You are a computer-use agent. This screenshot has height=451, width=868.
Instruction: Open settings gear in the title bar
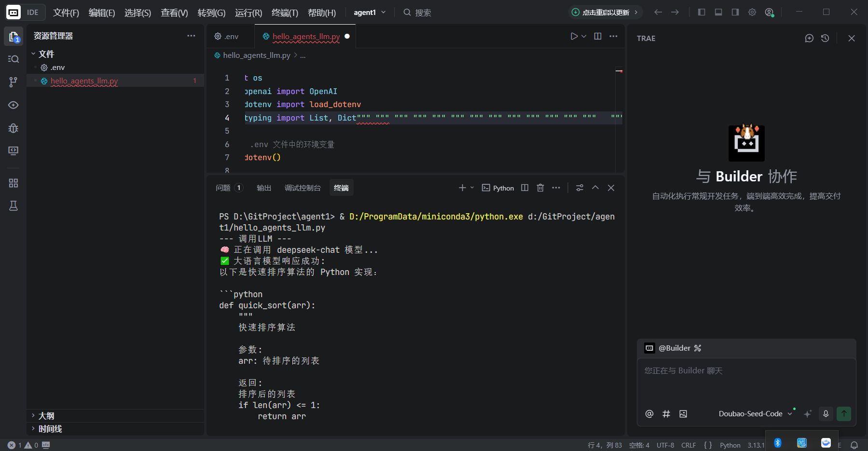point(752,12)
